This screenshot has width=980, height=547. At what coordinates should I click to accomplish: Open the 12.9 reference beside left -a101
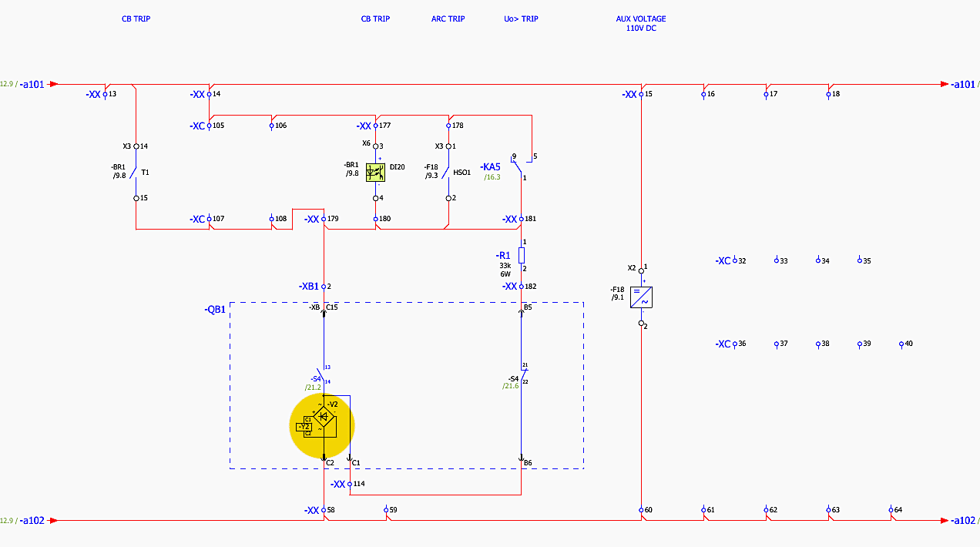tap(7, 84)
